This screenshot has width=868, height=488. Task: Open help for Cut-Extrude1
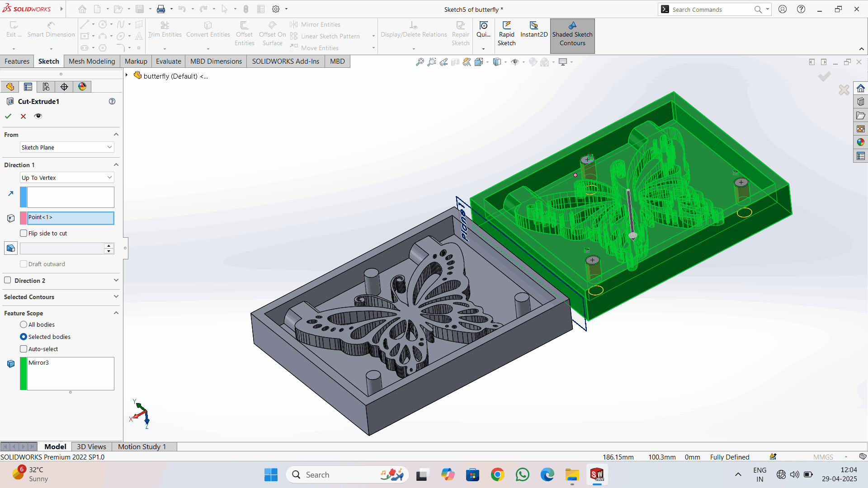point(112,101)
